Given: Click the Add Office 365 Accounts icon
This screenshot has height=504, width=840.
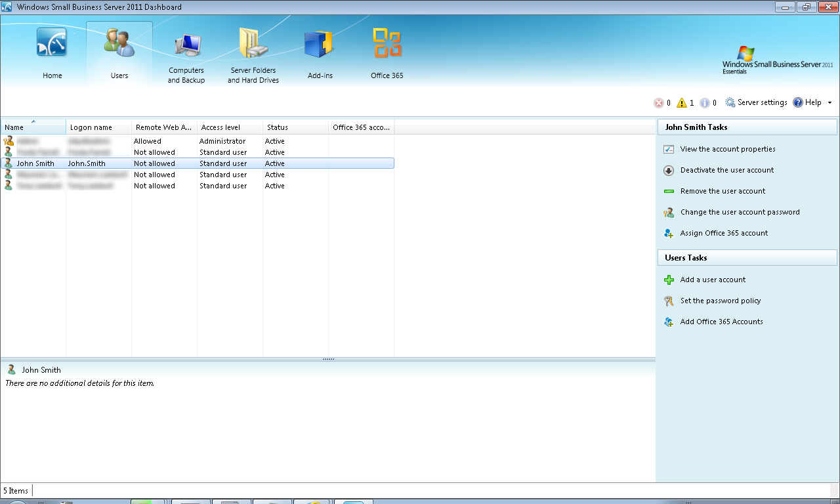Looking at the screenshot, I should tap(669, 322).
